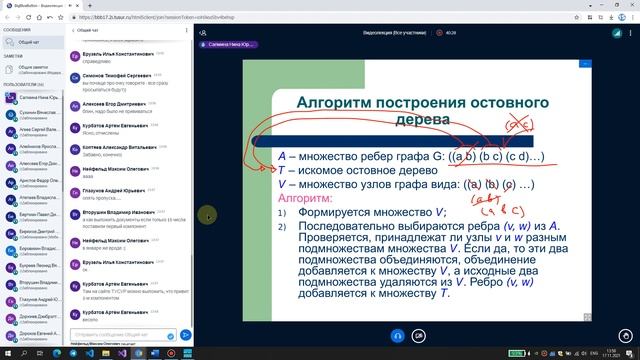Click the address bar URL

157,17
